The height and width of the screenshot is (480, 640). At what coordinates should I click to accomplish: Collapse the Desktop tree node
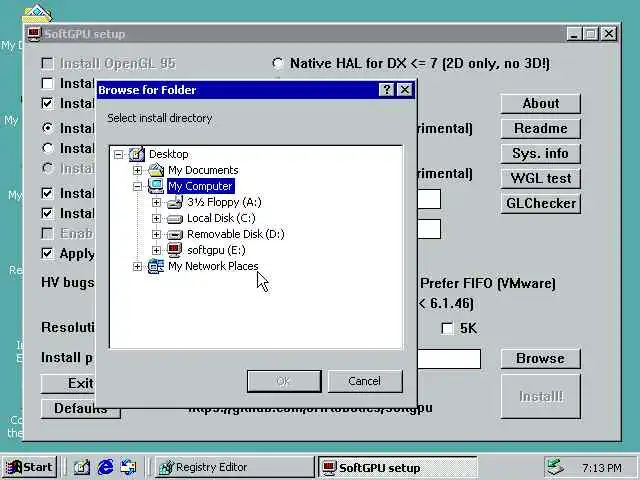coord(118,155)
